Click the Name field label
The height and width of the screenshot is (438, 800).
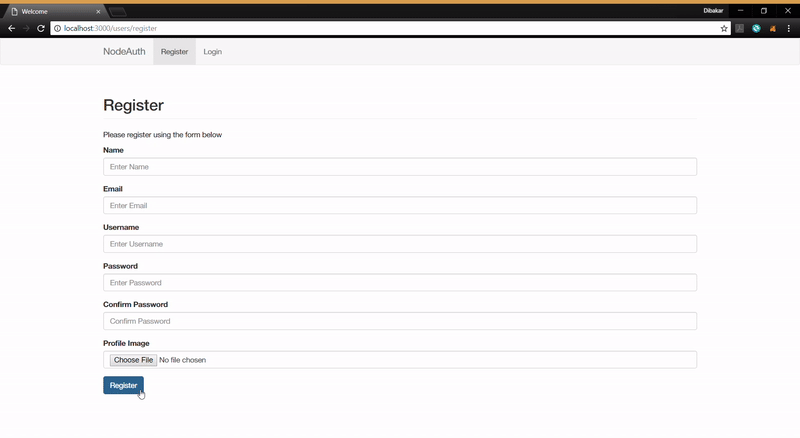coord(113,150)
